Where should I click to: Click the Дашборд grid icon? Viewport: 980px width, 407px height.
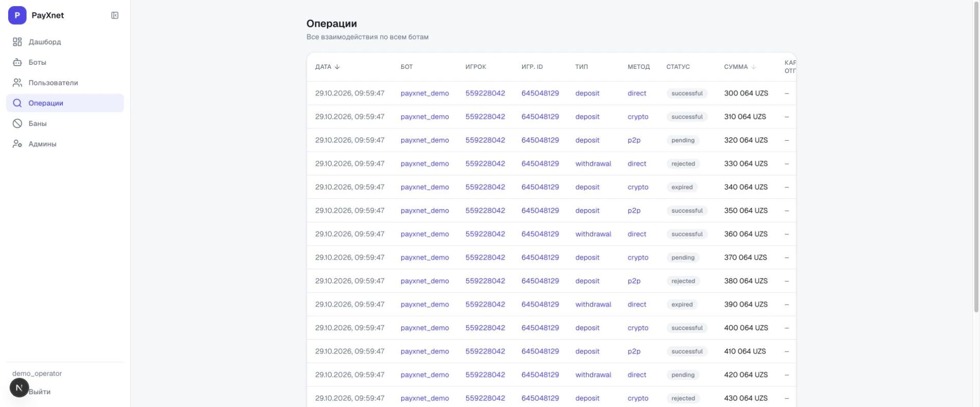(17, 42)
